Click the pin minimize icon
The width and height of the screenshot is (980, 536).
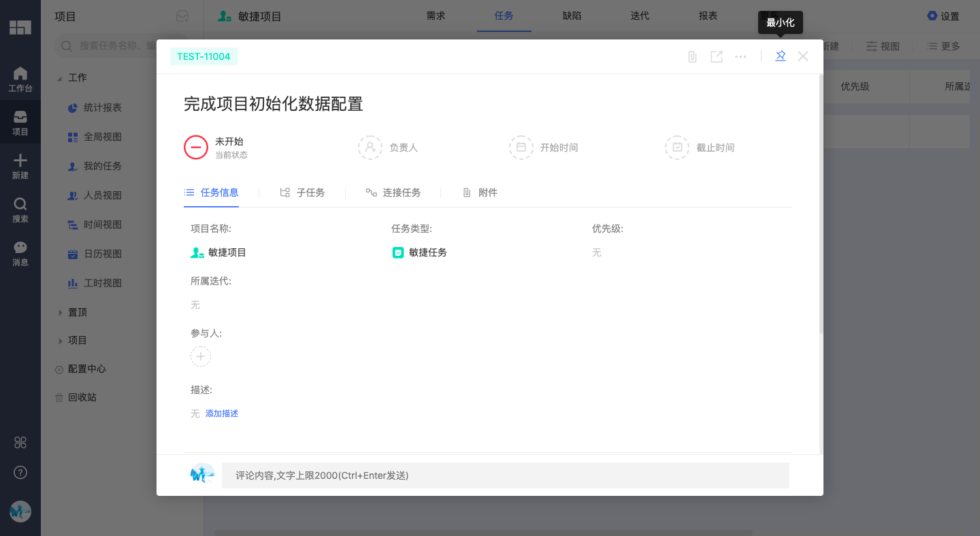pos(781,56)
